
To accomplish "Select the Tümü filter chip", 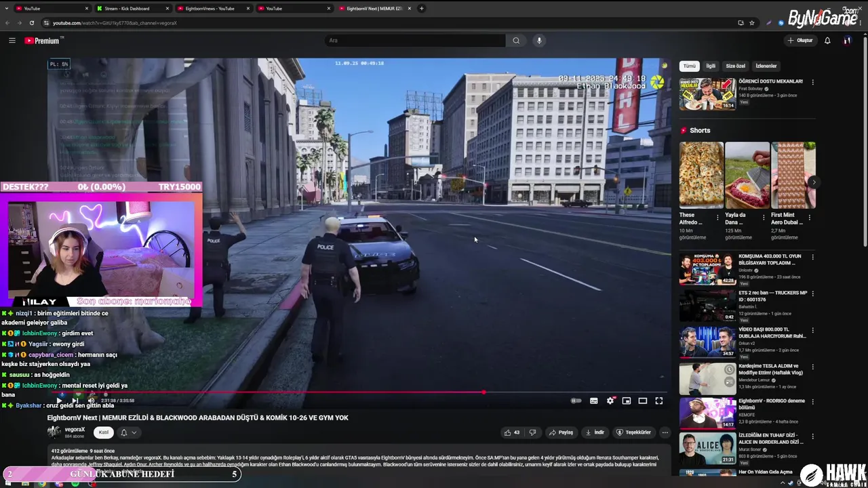I will click(x=689, y=66).
